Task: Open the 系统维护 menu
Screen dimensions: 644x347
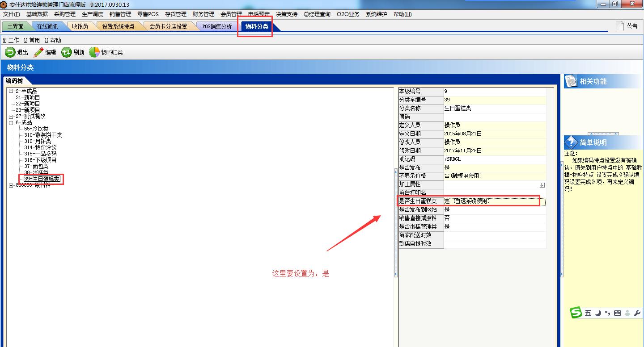Action: (x=377, y=14)
